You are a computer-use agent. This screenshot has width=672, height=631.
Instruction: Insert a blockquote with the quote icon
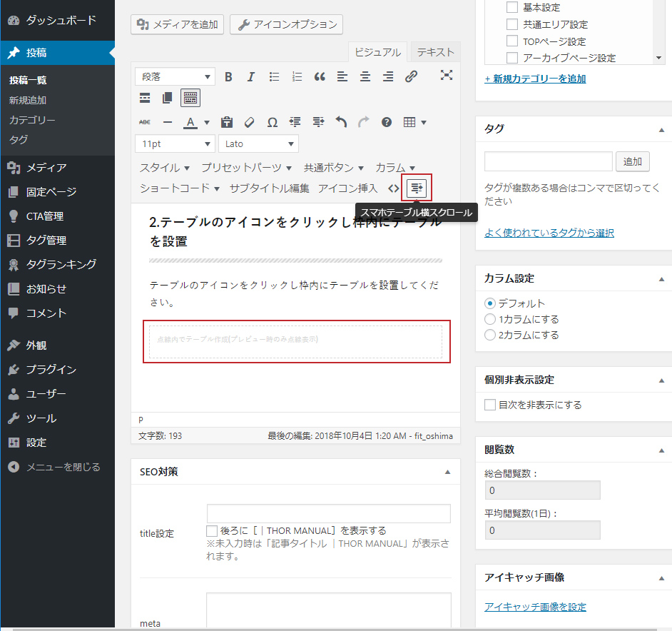click(x=320, y=76)
